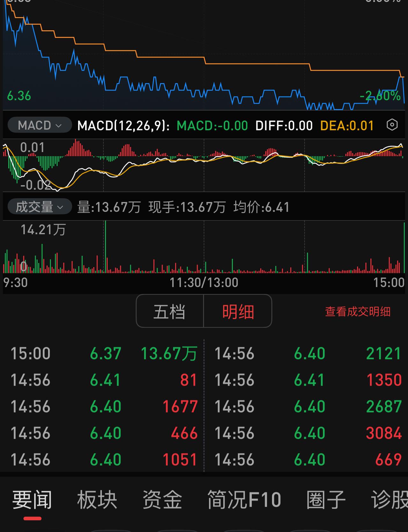
Task: Switch to the 五档 tab
Action: [170, 311]
